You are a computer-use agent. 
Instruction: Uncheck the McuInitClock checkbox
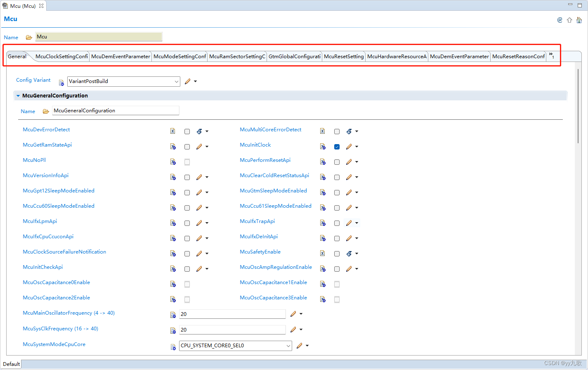coord(337,147)
